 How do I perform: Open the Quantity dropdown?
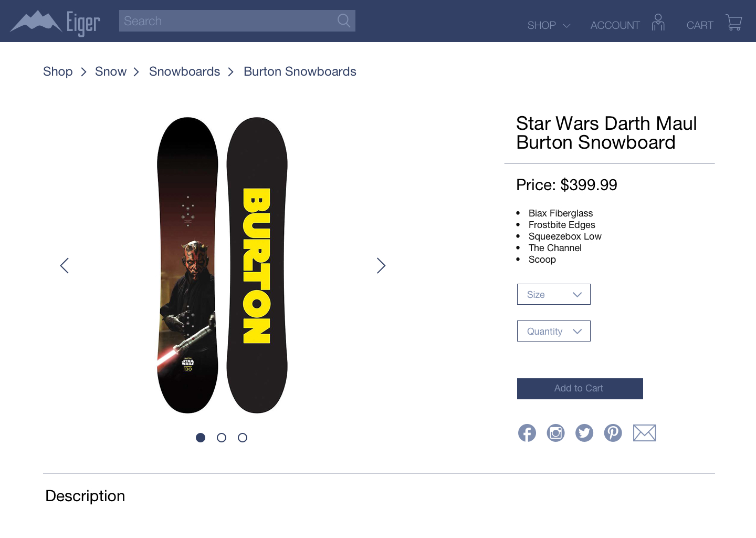click(x=554, y=331)
